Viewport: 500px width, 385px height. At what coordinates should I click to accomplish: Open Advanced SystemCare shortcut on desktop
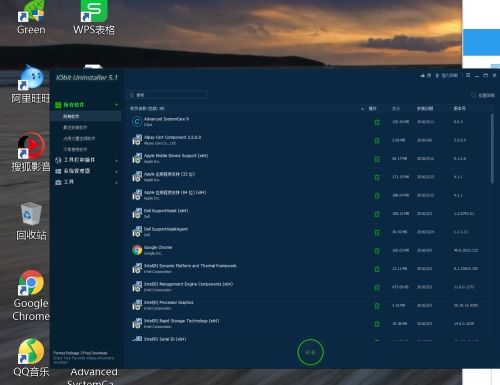[93, 376]
